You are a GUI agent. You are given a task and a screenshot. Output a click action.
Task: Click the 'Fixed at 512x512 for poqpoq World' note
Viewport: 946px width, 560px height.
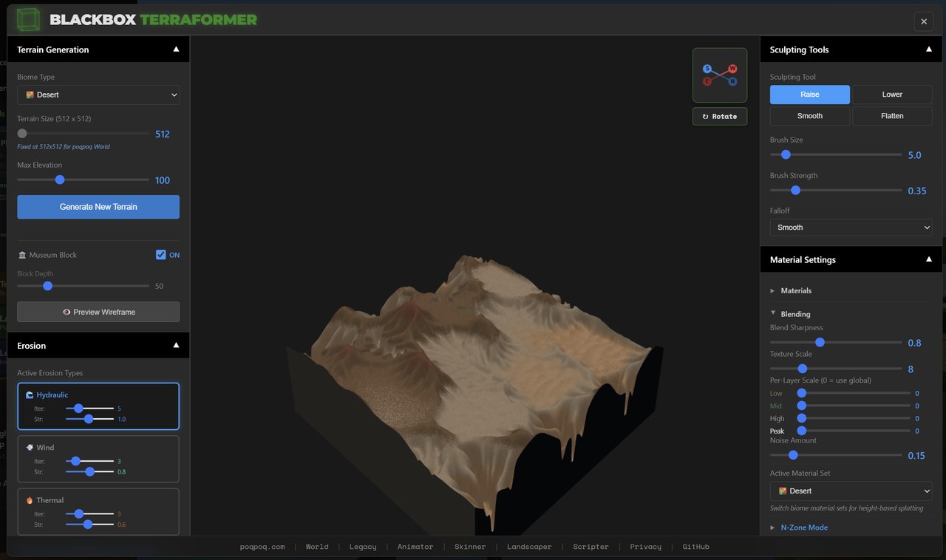click(64, 146)
